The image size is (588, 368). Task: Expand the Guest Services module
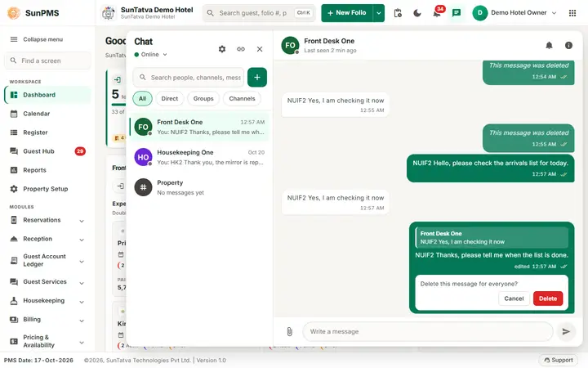(x=47, y=281)
